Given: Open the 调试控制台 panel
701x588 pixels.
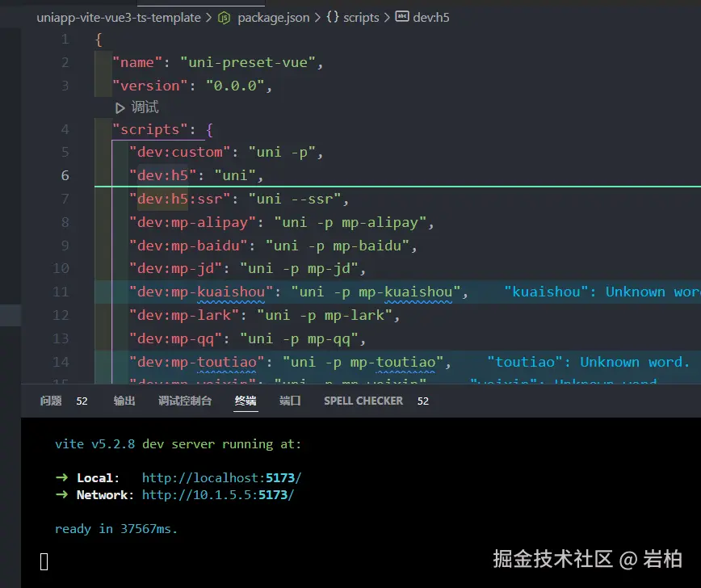Looking at the screenshot, I should tap(184, 400).
